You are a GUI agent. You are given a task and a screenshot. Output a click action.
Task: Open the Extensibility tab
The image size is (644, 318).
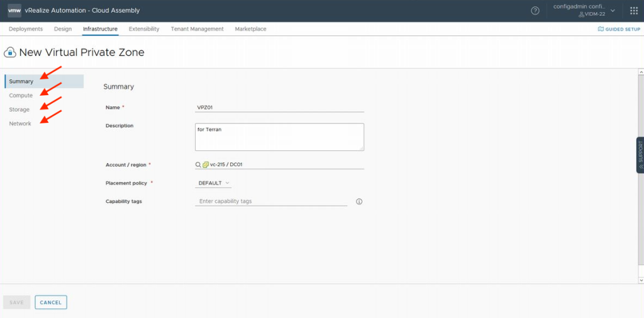(x=144, y=29)
